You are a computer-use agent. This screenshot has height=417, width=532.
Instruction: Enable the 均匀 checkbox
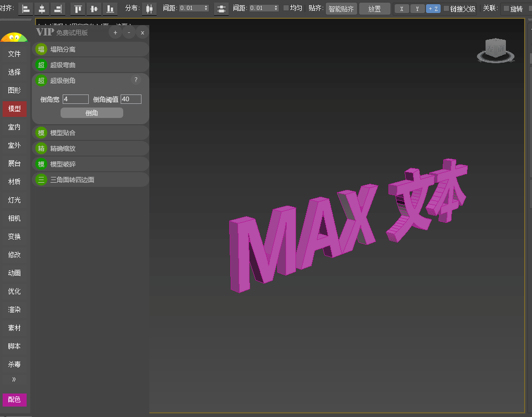pyautogui.click(x=286, y=8)
